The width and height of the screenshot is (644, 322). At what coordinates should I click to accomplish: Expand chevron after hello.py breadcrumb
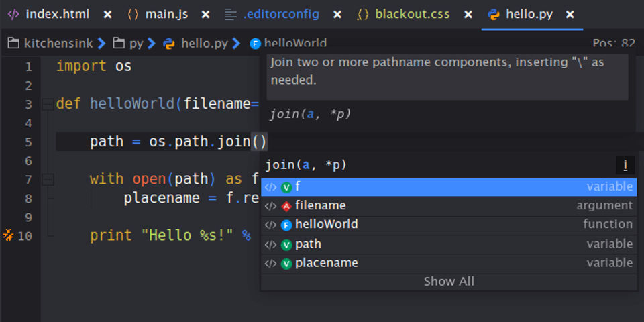236,43
